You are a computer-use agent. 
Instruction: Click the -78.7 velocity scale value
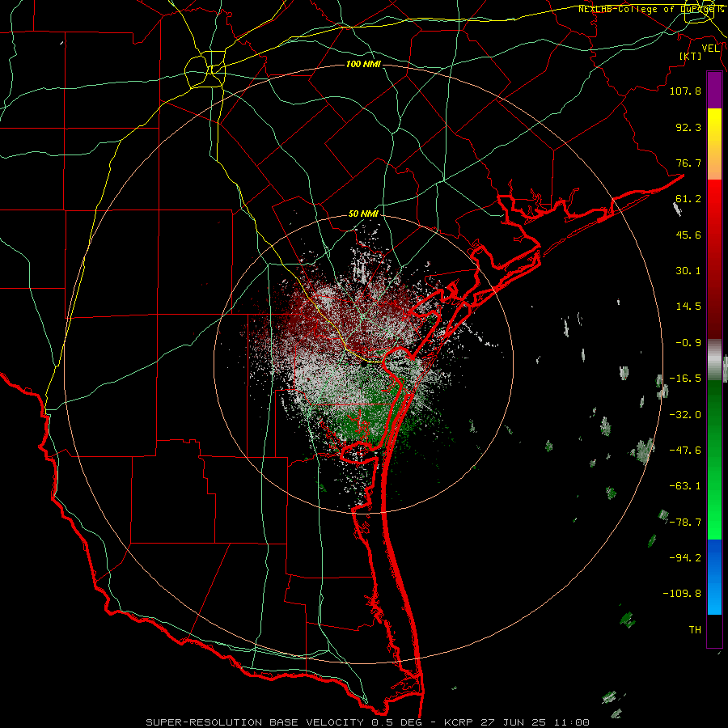[x=685, y=523]
